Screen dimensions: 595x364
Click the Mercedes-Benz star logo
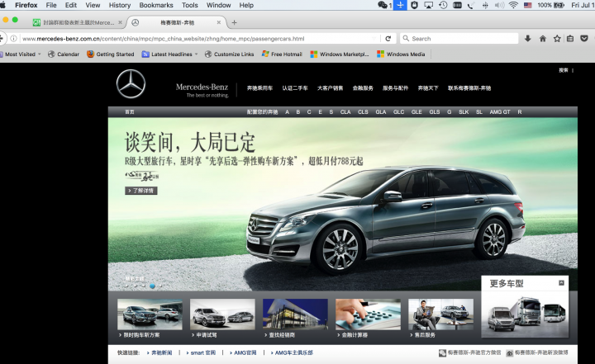(x=131, y=84)
